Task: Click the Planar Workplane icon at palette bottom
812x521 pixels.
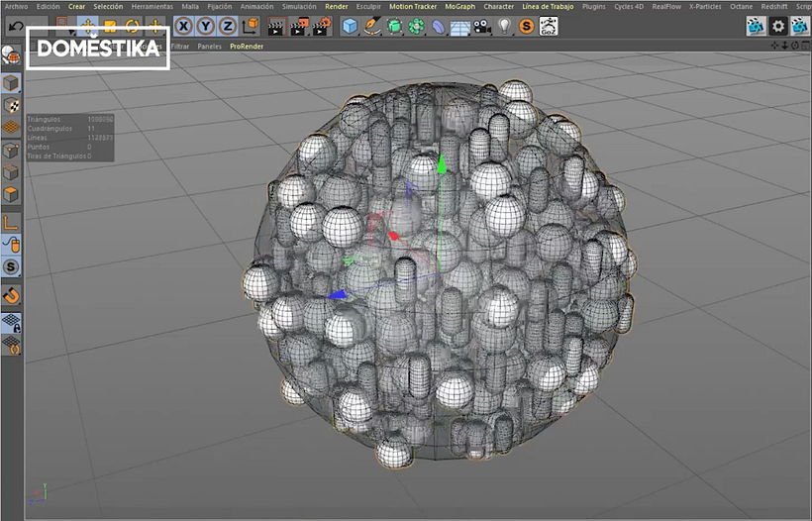Action: (x=12, y=345)
